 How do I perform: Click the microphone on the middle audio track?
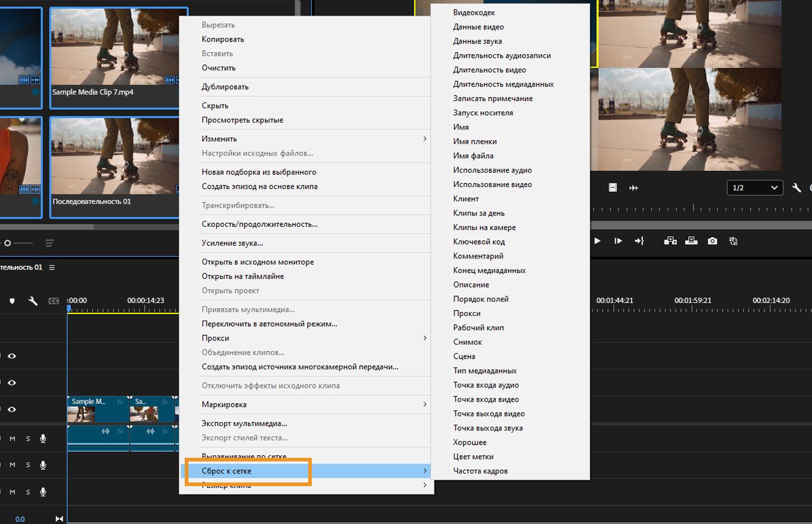pyautogui.click(x=43, y=465)
